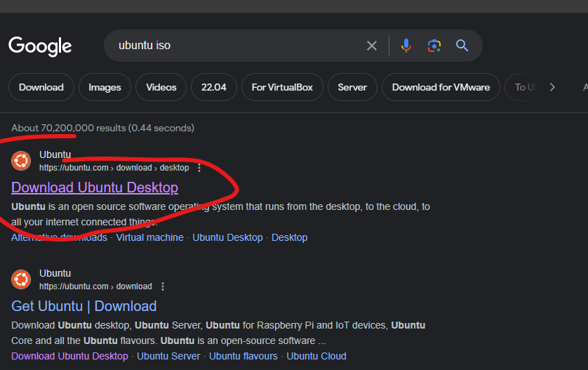The width and height of the screenshot is (588, 370).
Task: Select the Server filter chip
Action: [352, 87]
